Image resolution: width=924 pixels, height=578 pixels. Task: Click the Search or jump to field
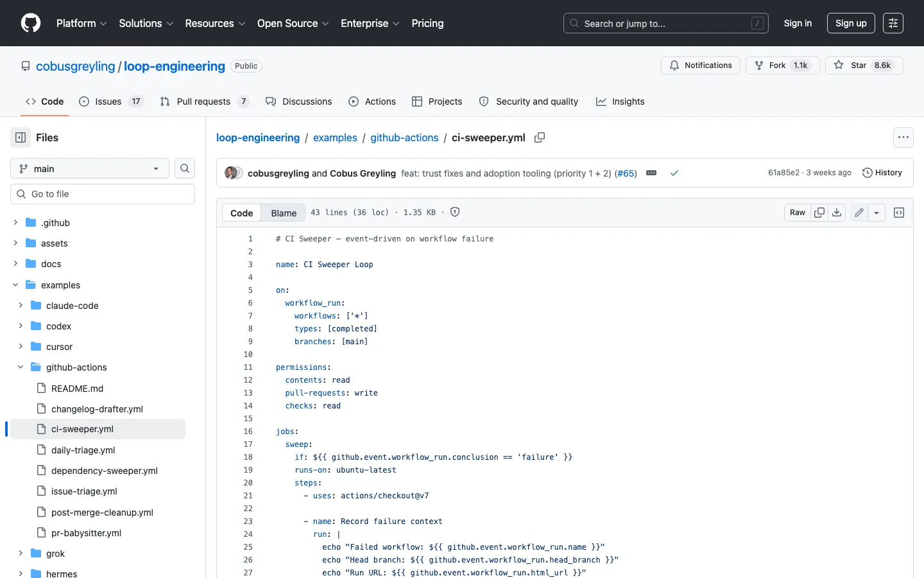[666, 23]
